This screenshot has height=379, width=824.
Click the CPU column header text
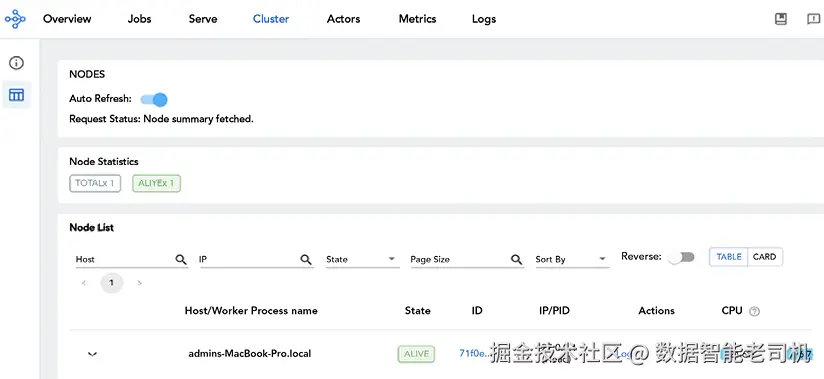732,311
